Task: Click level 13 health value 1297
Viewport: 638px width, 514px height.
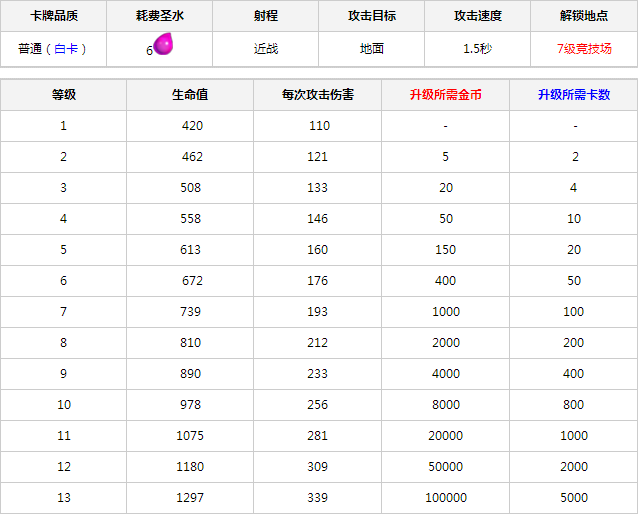Action: click(x=190, y=498)
